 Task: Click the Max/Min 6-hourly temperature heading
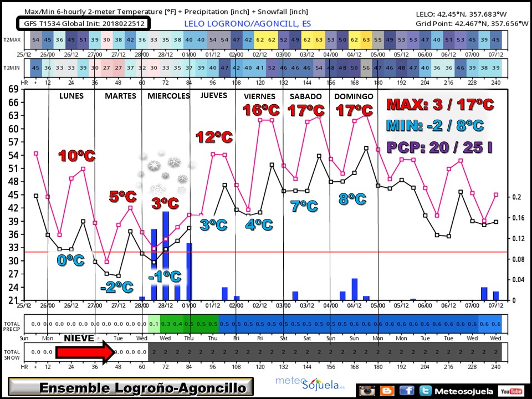click(x=166, y=12)
